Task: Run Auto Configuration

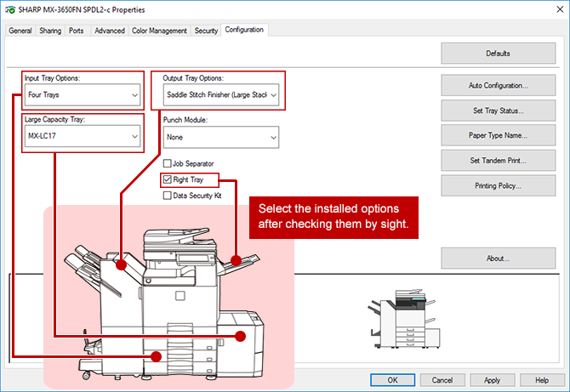Action: 499,85
